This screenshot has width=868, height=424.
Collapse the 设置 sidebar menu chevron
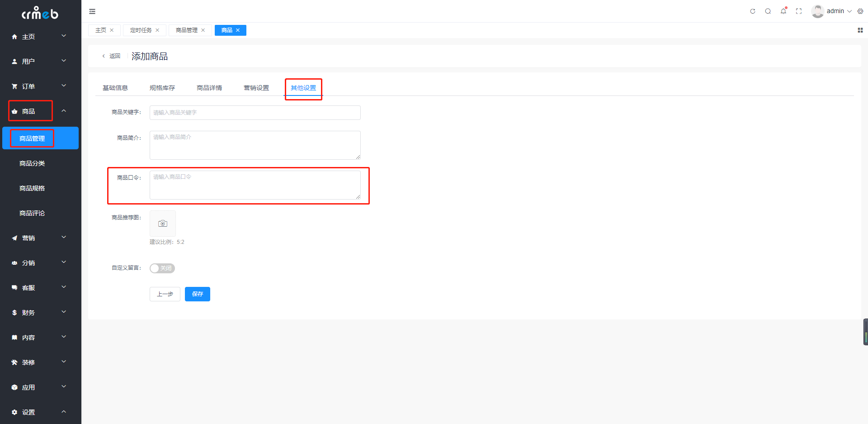click(64, 411)
